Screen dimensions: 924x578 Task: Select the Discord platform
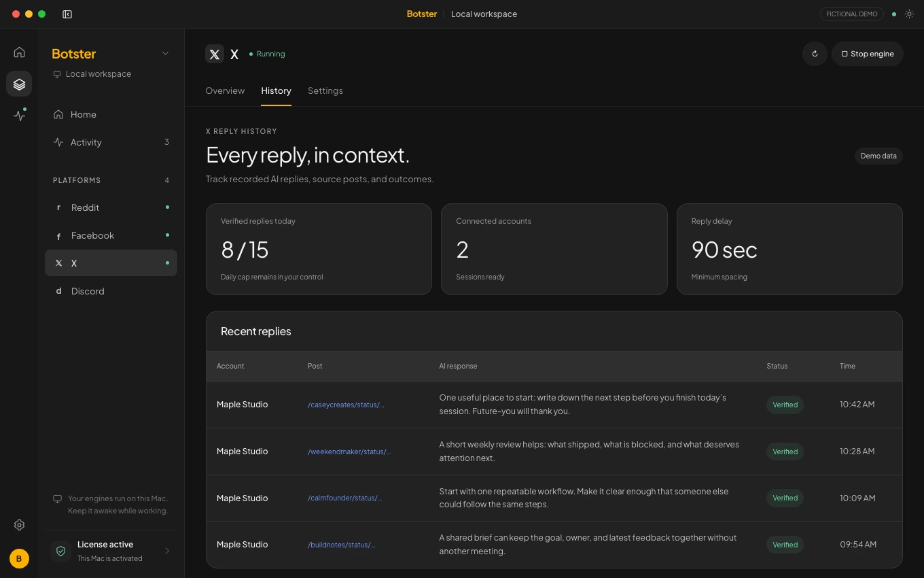(111, 291)
